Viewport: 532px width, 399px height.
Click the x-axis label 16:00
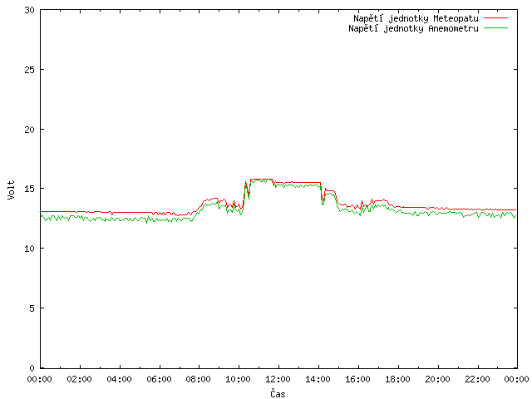tap(357, 379)
